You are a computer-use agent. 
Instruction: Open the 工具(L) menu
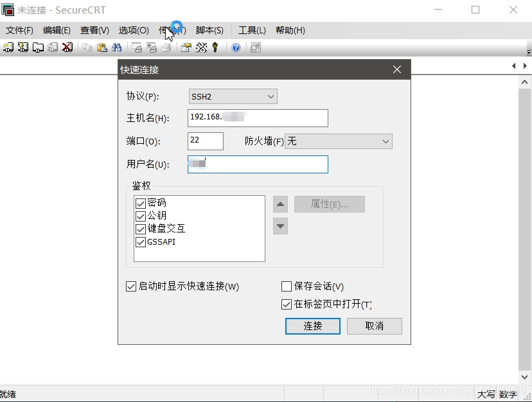pos(252,31)
